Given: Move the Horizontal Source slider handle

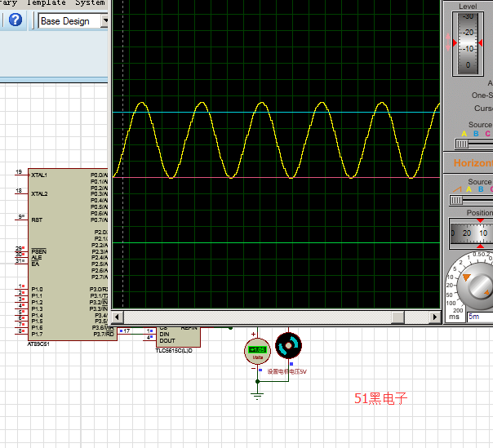Looking at the screenshot, I should (x=456, y=200).
